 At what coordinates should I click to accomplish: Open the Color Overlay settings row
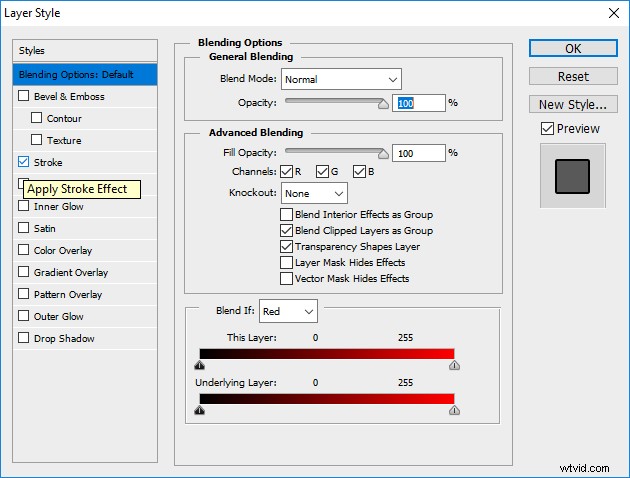(x=85, y=251)
